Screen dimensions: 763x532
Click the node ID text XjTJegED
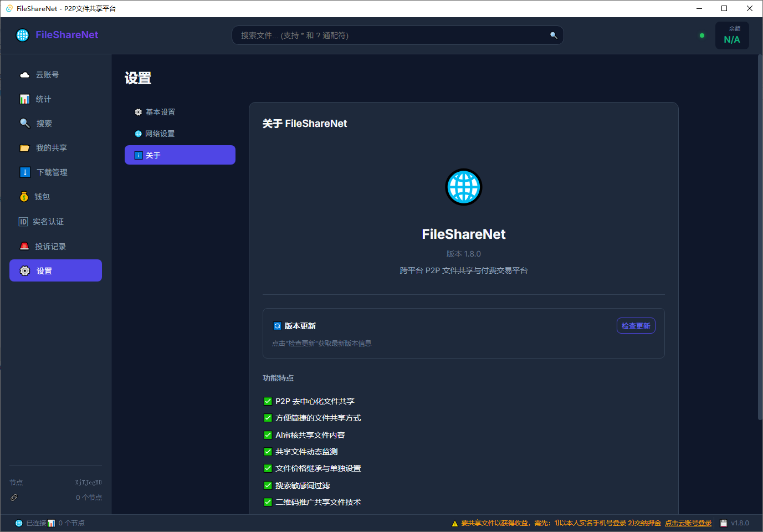point(89,483)
